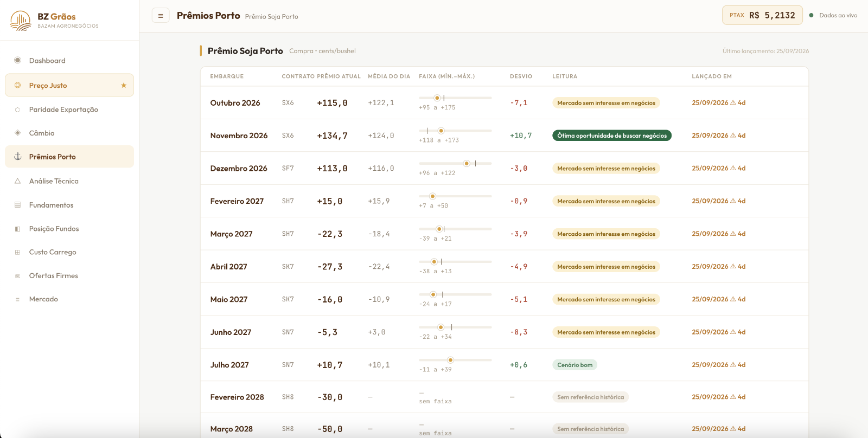Click the star icon on Preço Justo
The height and width of the screenshot is (438, 868).
coord(124,85)
